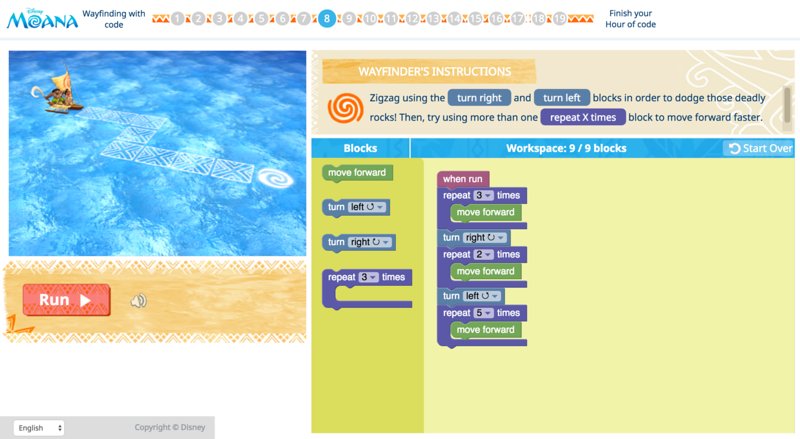Go to level 7 bubble
The height and width of the screenshot is (439, 800).
coord(304,19)
